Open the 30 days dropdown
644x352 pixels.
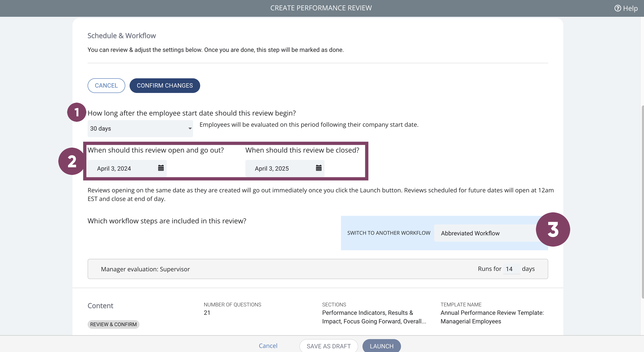[140, 128]
